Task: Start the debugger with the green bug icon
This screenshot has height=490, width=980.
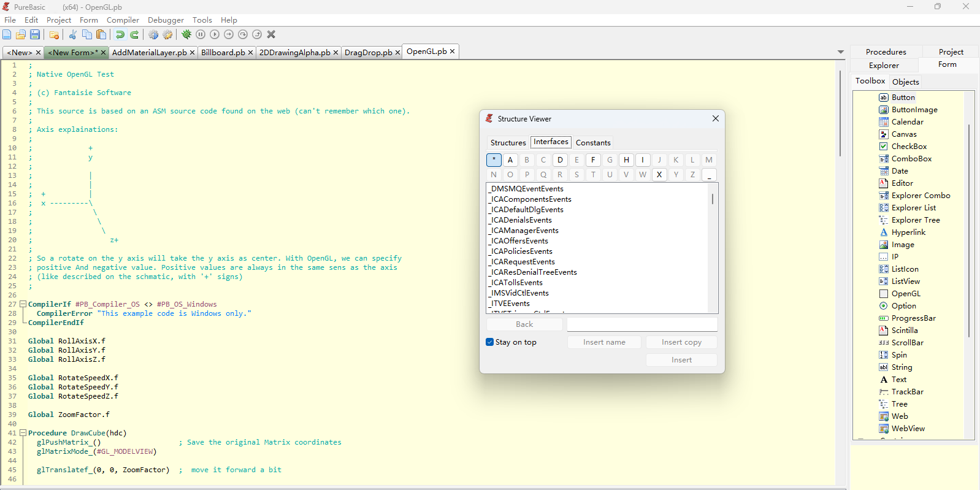Action: pos(186,35)
